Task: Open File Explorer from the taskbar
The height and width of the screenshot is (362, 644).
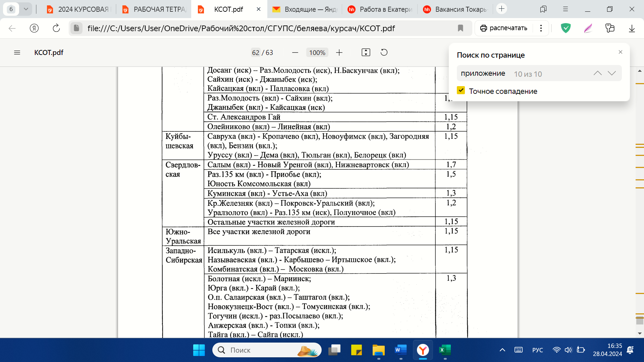Action: [x=378, y=350]
